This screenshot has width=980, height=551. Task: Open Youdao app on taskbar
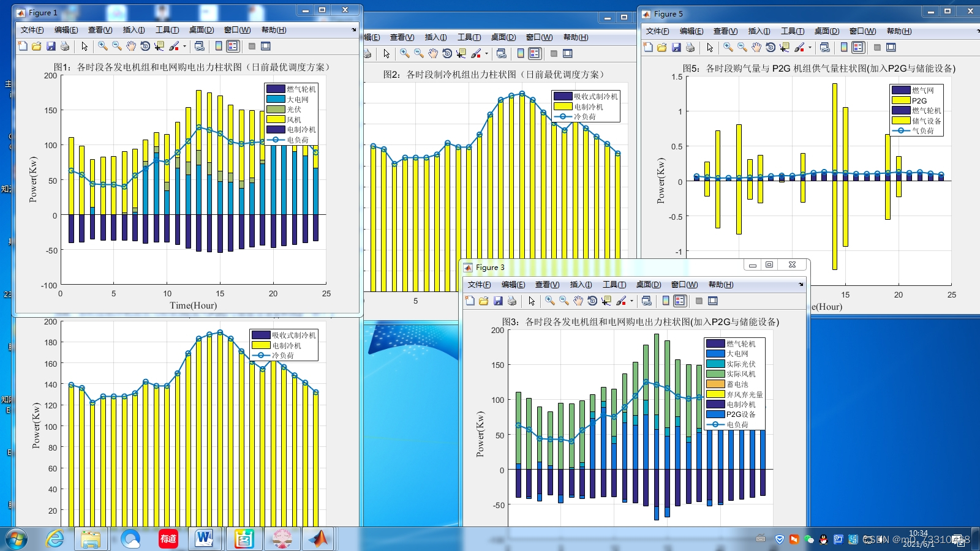click(168, 539)
